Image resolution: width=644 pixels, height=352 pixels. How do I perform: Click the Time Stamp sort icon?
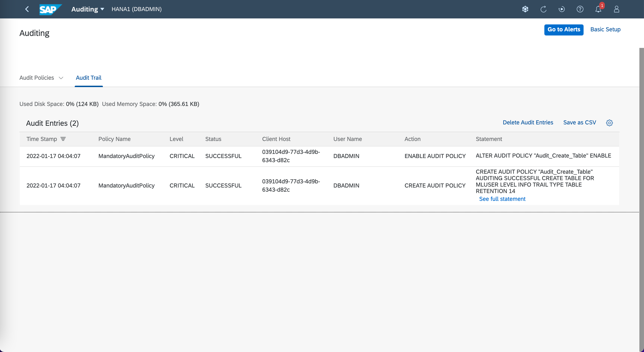[x=63, y=139]
